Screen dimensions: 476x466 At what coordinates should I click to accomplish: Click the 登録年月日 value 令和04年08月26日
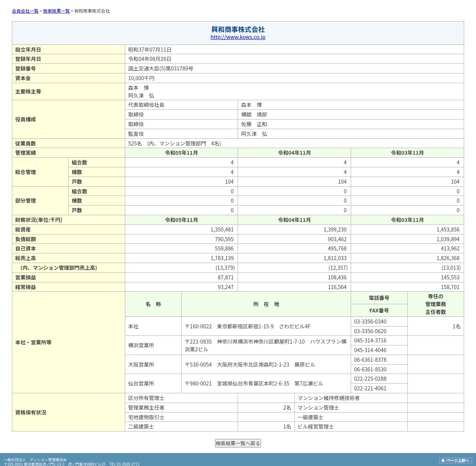click(150, 59)
